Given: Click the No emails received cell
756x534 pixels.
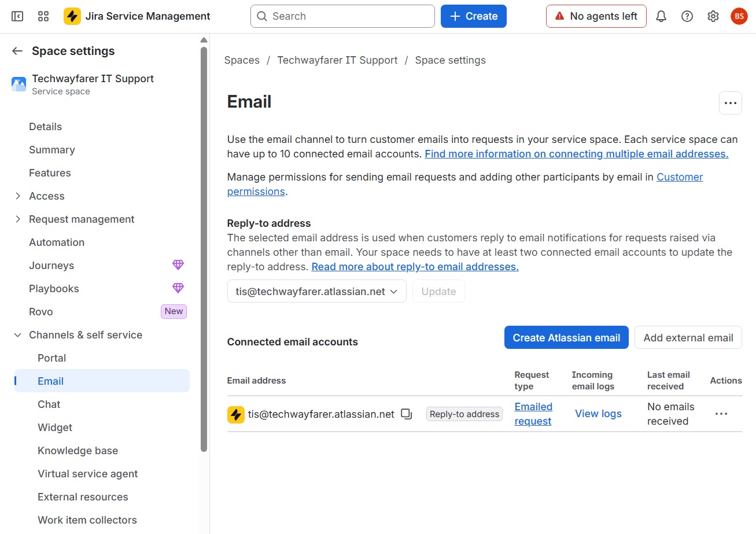Looking at the screenshot, I should pos(670,414).
